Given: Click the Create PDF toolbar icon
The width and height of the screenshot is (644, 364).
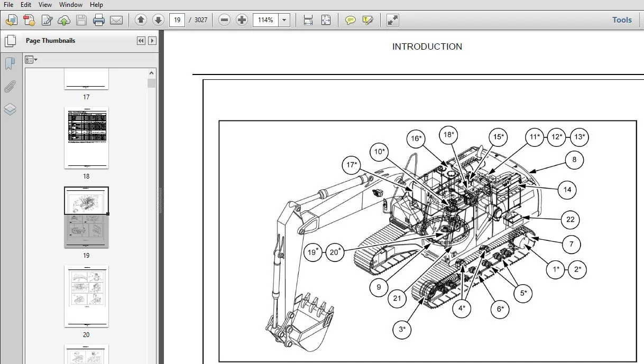Looking at the screenshot, I should tap(30, 21).
